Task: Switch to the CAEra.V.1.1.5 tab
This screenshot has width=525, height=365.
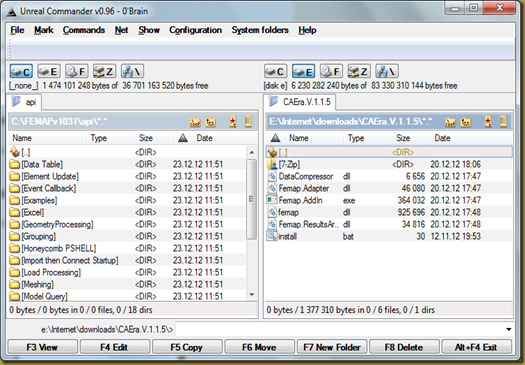Action: point(300,102)
